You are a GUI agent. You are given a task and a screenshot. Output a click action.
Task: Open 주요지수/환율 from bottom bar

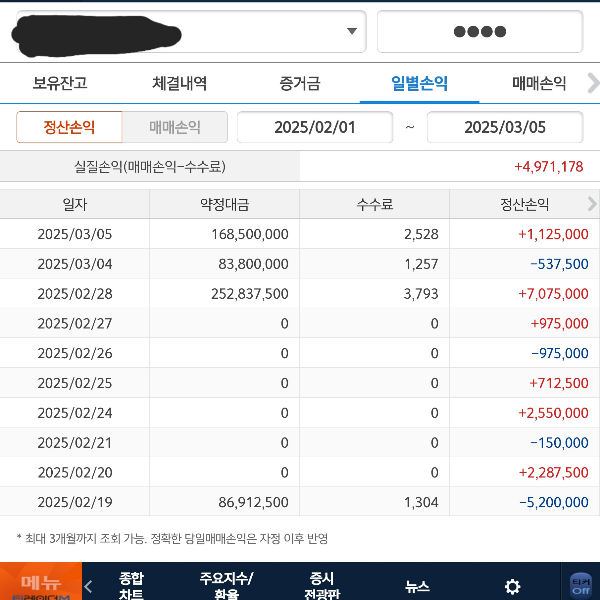[226, 586]
